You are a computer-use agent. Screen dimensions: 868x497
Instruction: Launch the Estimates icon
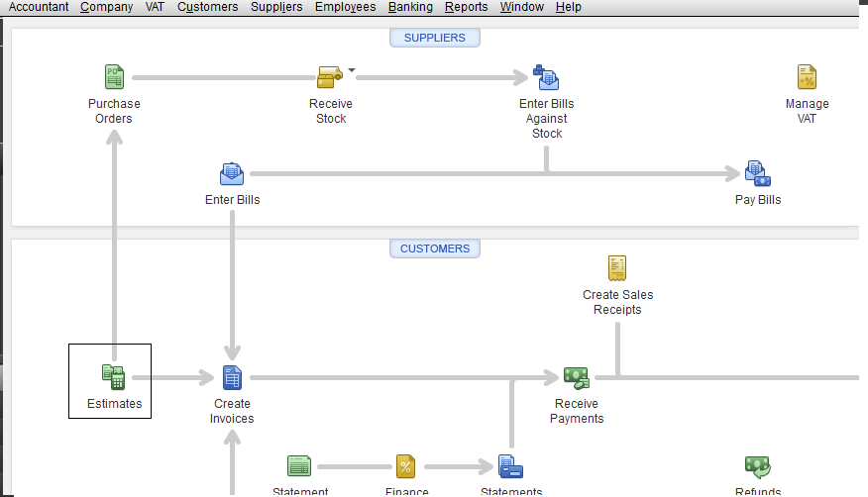114,377
